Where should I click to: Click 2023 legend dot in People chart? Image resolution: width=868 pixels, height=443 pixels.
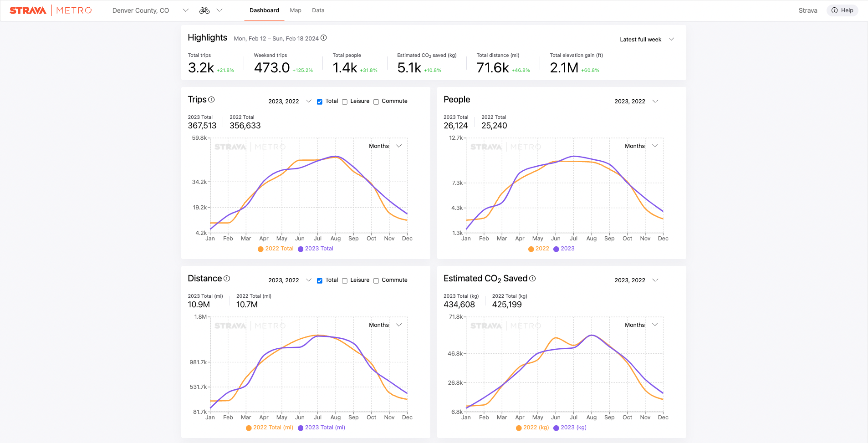556,249
